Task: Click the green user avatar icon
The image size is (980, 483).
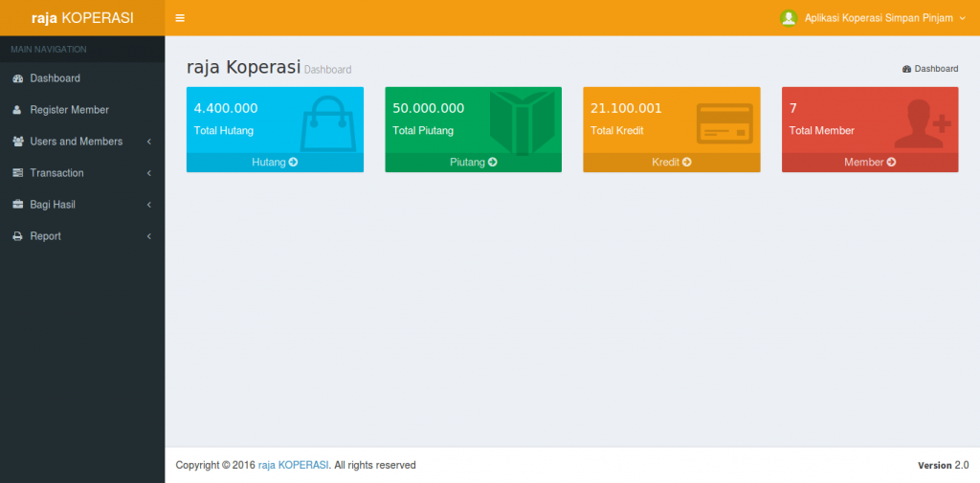Action: tap(789, 18)
